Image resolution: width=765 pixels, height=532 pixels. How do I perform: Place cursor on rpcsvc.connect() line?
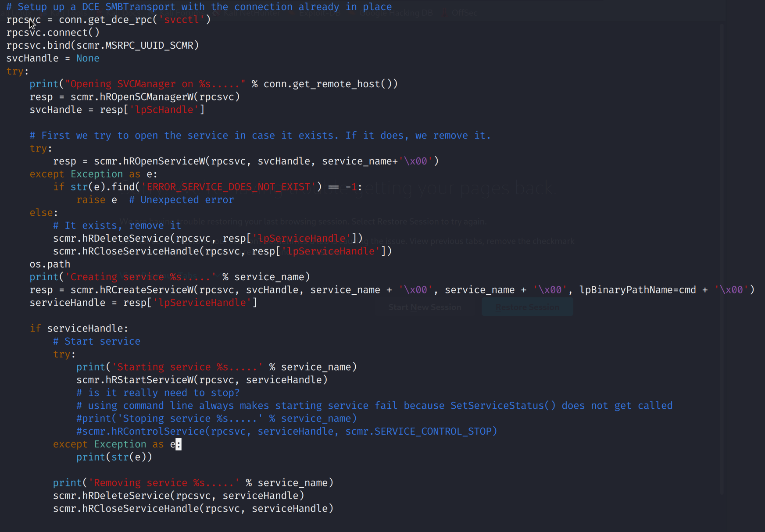point(53,33)
